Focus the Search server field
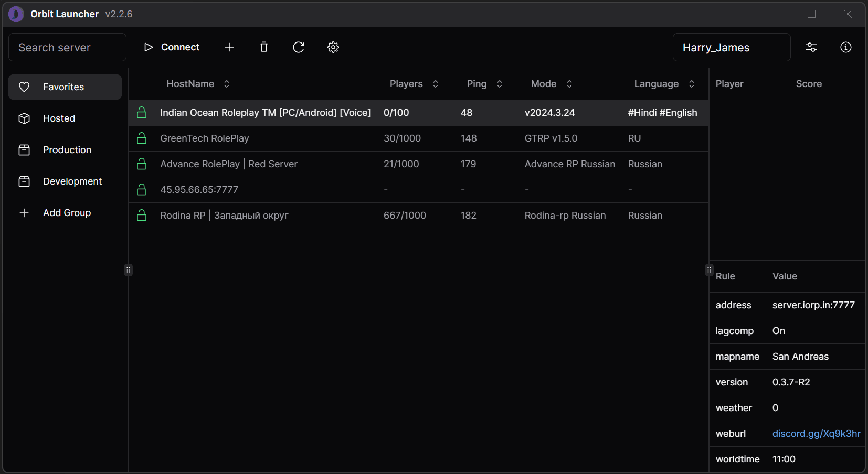The width and height of the screenshot is (868, 474). 67,47
